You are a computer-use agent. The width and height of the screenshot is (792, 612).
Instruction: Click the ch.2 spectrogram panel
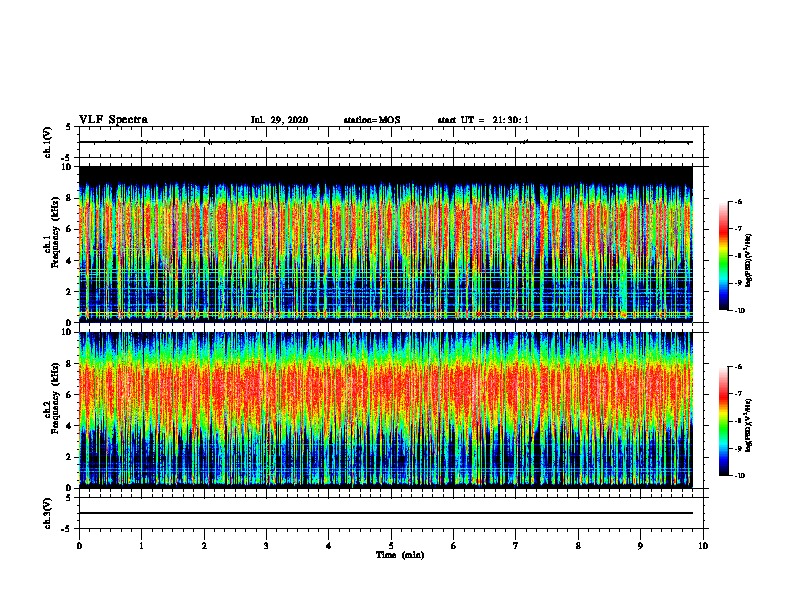[386, 410]
